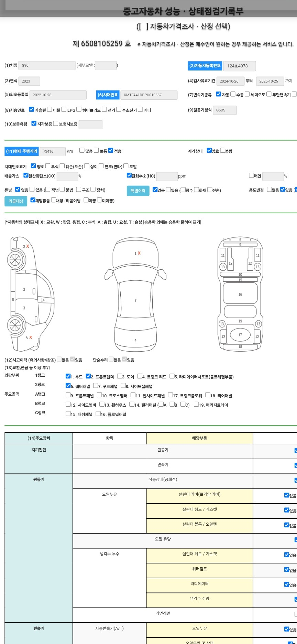The width and height of the screenshot is (297, 644).
Task: Tick the 19. 패키지트레이 checkbox
Action: [196, 405]
